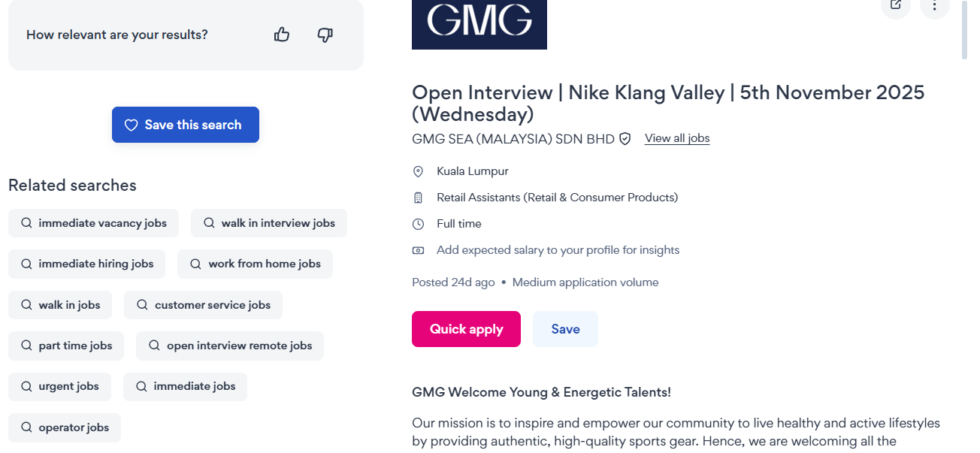The width and height of the screenshot is (980, 453).
Task: Open the View all jobs link
Action: click(677, 138)
